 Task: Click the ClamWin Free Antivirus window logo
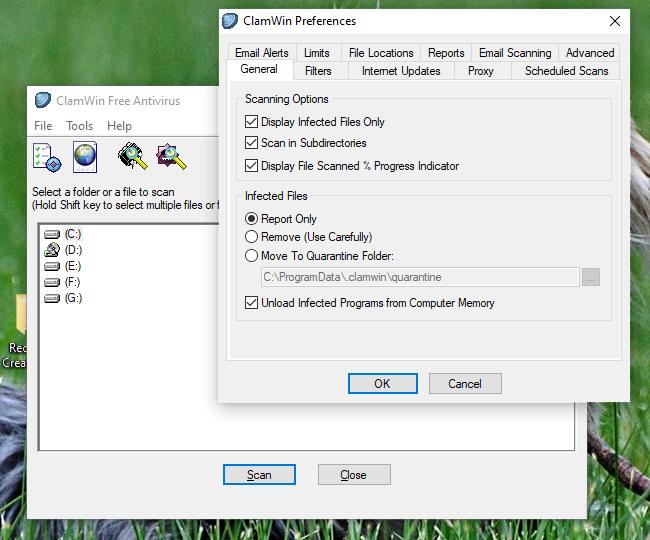(43, 100)
